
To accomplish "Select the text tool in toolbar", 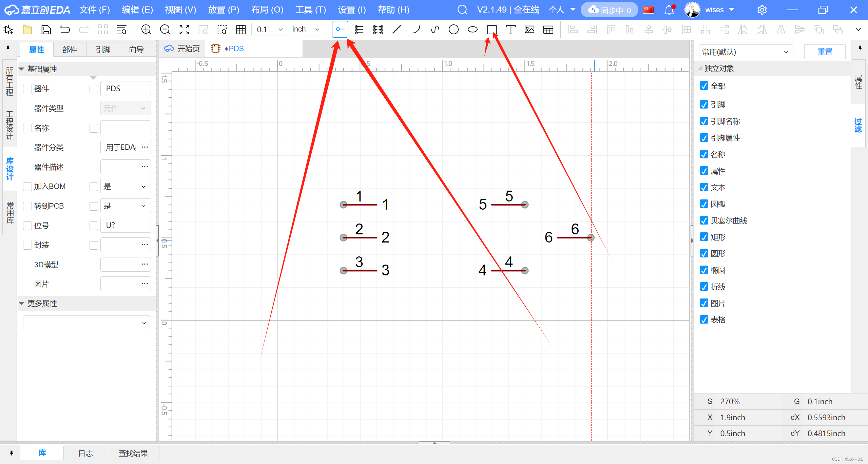I will (510, 30).
